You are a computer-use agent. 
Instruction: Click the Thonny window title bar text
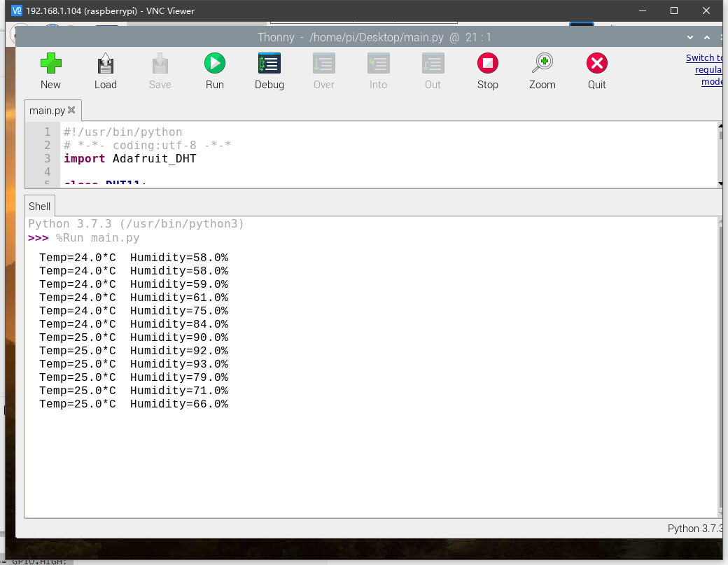374,37
